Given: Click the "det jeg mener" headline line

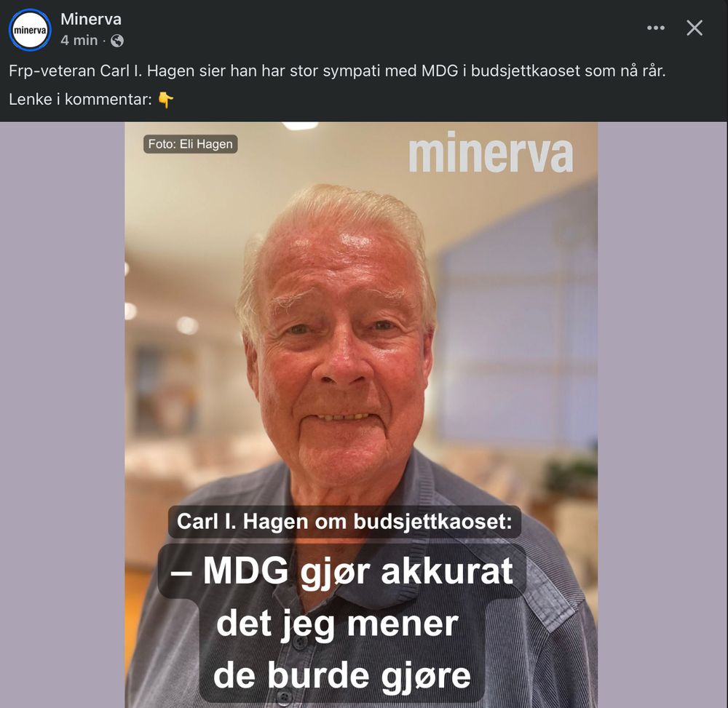Looking at the screenshot, I should 338,624.
